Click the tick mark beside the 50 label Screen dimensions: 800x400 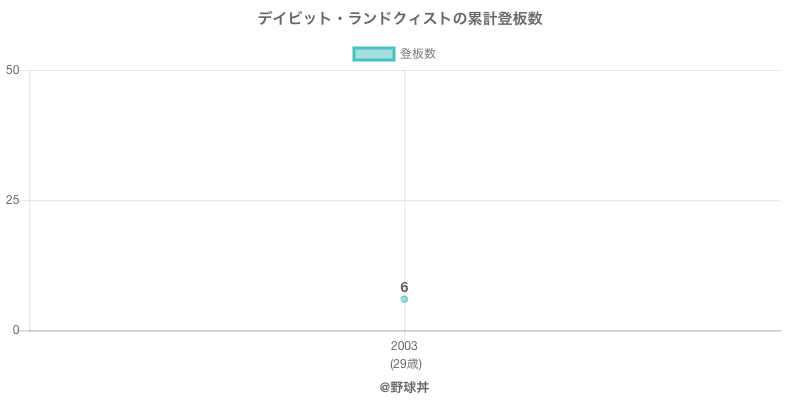pos(25,70)
